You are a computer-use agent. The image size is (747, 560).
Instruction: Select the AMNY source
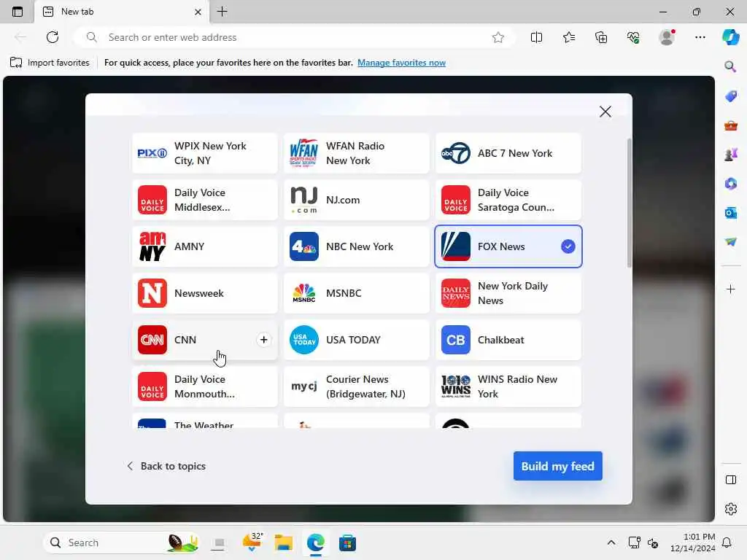[x=205, y=246]
